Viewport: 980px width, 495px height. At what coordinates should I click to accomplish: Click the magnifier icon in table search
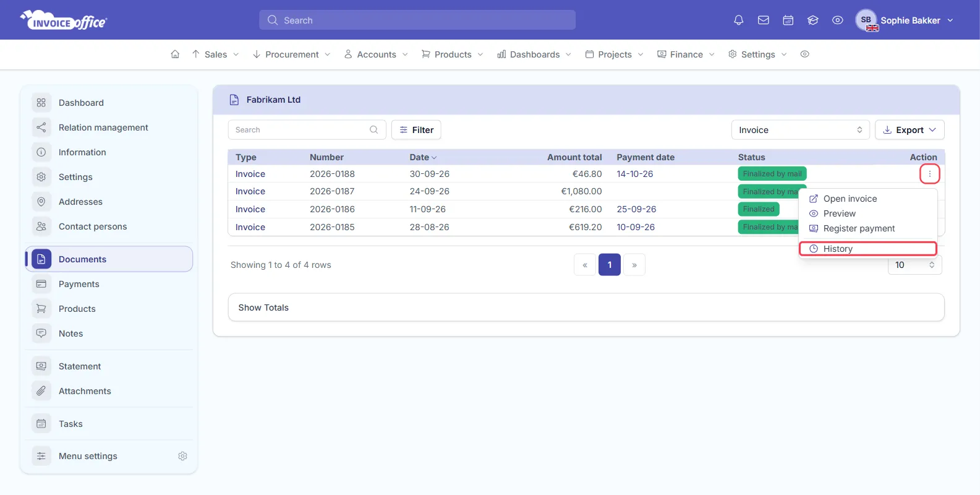[x=373, y=130]
